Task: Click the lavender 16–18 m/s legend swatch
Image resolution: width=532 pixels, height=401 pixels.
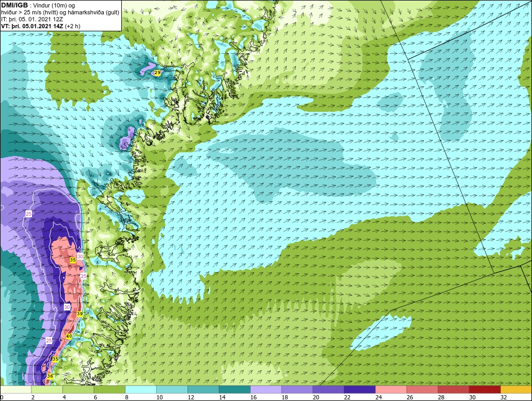Action: (x=266, y=389)
